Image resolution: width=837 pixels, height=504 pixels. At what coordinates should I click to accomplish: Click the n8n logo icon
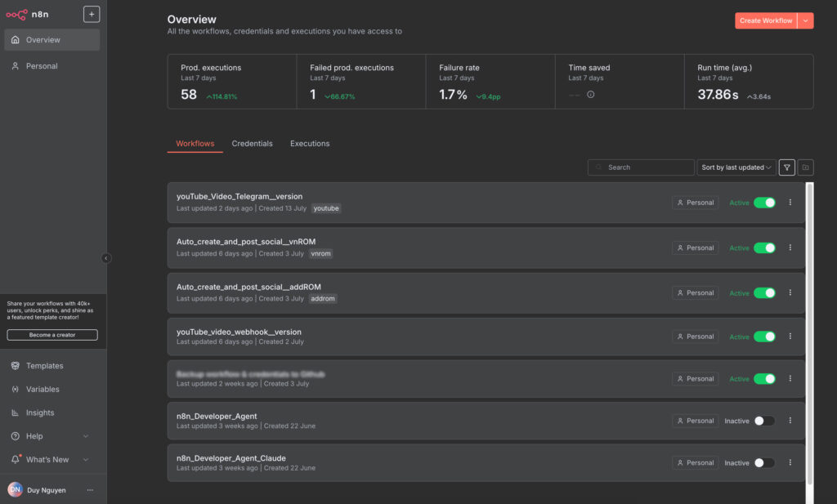tap(16, 15)
